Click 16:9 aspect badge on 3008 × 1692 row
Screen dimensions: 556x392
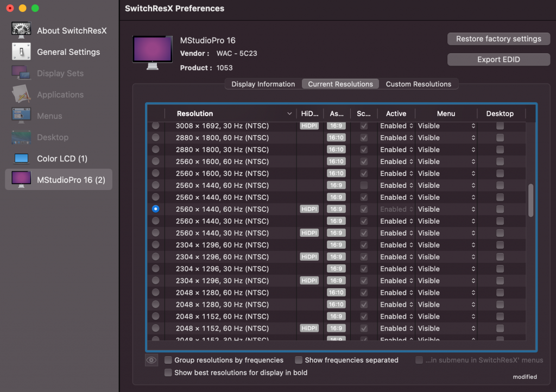[x=336, y=126]
